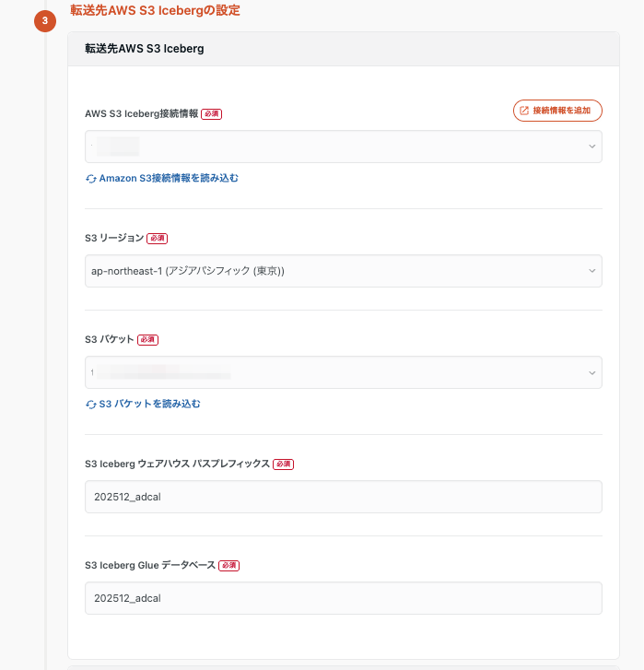The image size is (644, 670).
Task: Click the 接続情報を追加 button
Action: (557, 111)
